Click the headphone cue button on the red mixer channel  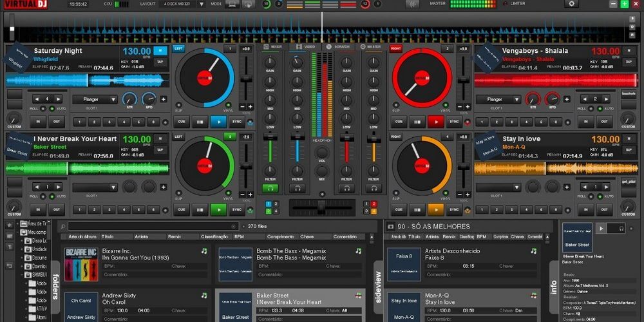[346, 189]
